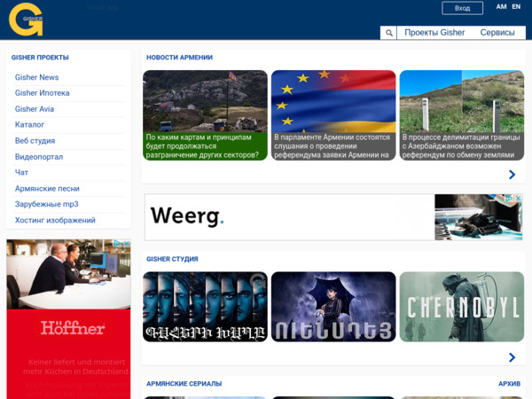Open the news card about разграничение других секторов
This screenshot has width=532, height=399.
point(205,115)
